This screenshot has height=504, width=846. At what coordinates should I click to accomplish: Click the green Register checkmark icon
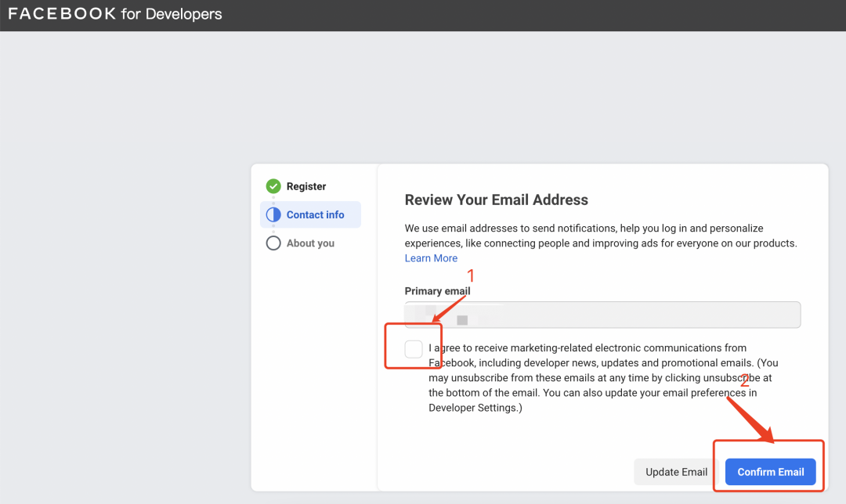pos(273,186)
